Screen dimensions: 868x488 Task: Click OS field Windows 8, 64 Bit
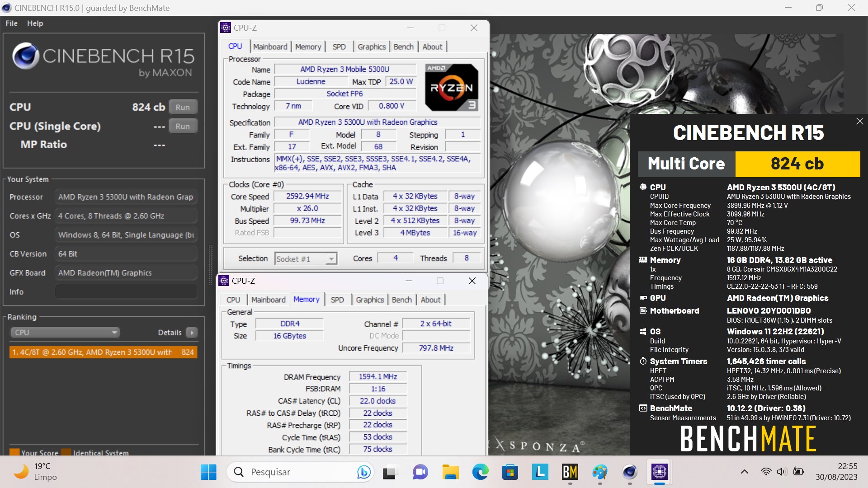(x=126, y=235)
